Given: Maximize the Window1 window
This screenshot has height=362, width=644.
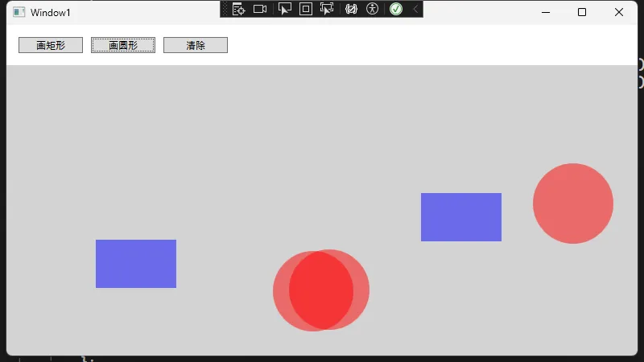Looking at the screenshot, I should coord(582,12).
